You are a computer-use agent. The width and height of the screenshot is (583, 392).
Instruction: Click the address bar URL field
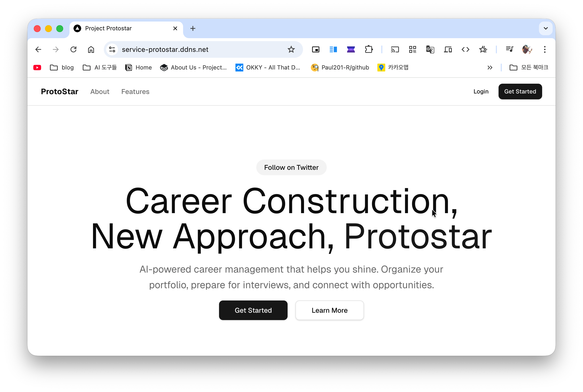point(195,49)
